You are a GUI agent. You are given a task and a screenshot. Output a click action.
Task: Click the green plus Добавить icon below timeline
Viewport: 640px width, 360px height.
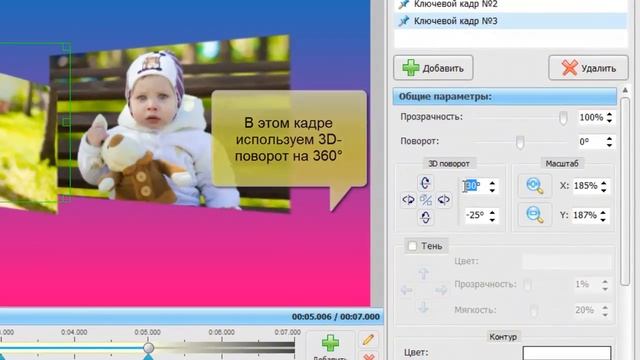tap(330, 343)
